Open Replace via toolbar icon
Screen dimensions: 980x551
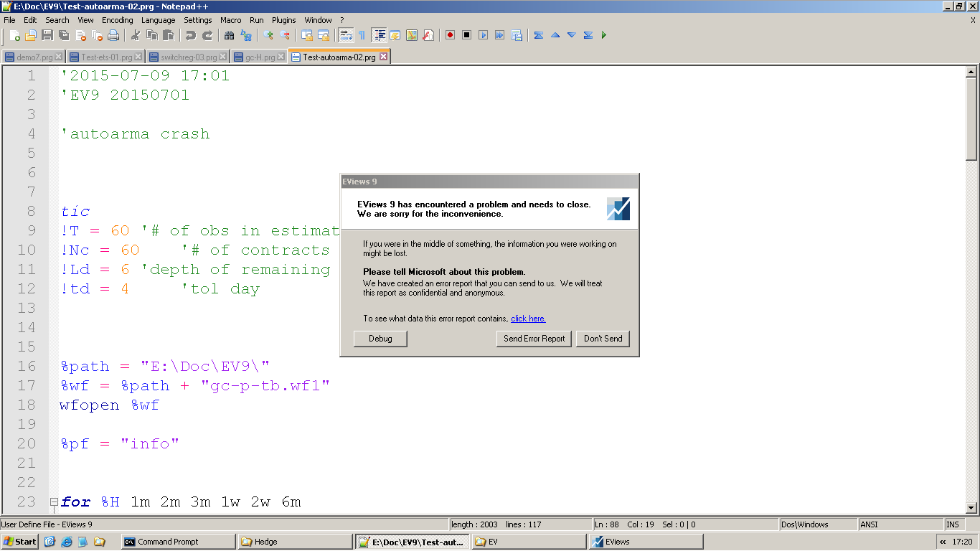246,35
